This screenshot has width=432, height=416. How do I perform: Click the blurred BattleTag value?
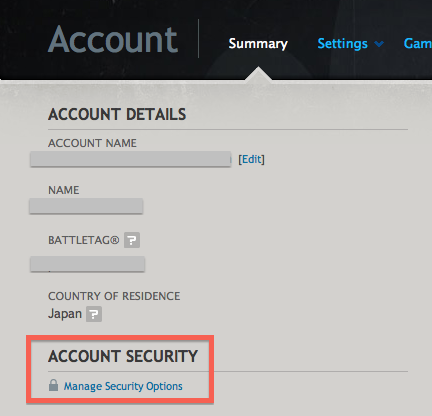tap(87, 264)
